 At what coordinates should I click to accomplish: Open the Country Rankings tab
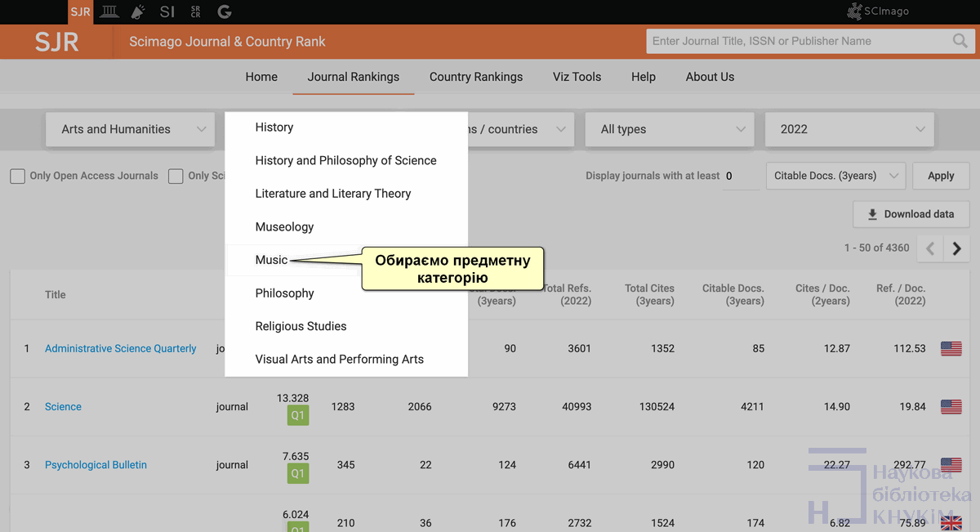coord(476,77)
